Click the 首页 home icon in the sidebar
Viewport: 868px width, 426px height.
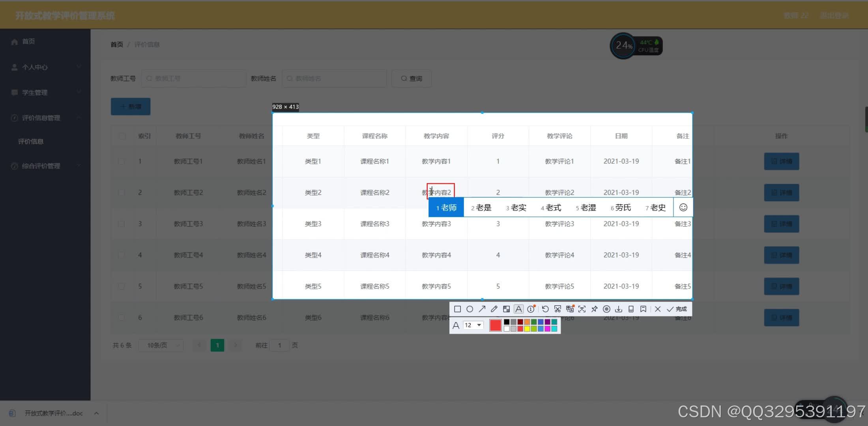coord(15,41)
